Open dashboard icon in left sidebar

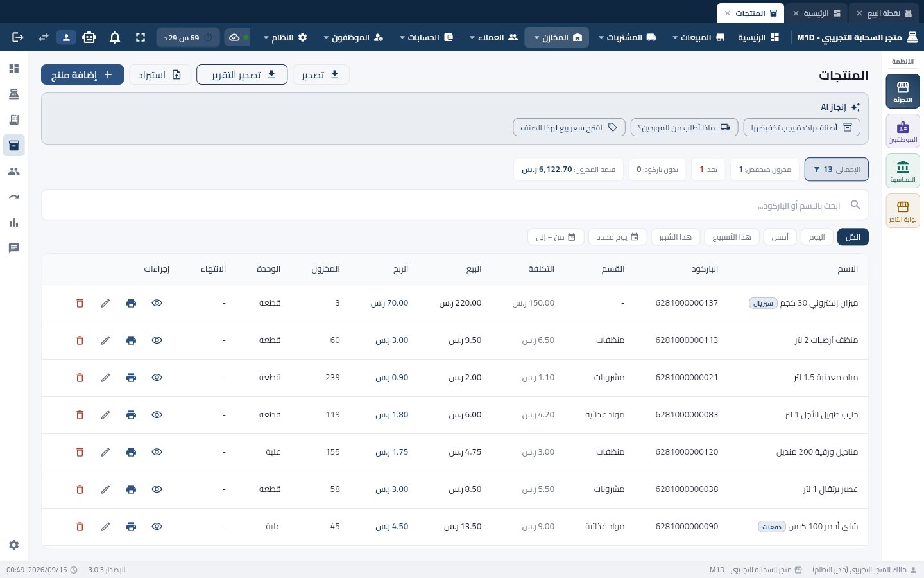point(14,69)
